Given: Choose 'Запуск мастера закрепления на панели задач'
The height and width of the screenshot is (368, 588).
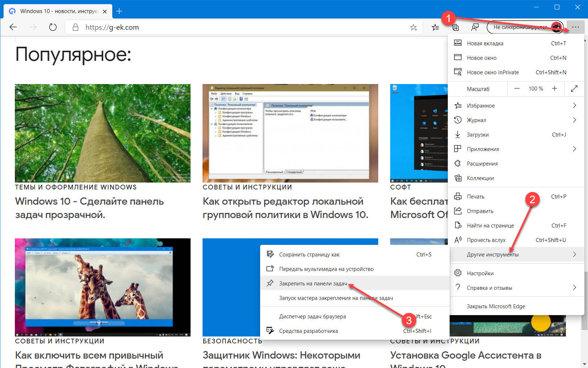Looking at the screenshot, I should pyautogui.click(x=355, y=298).
